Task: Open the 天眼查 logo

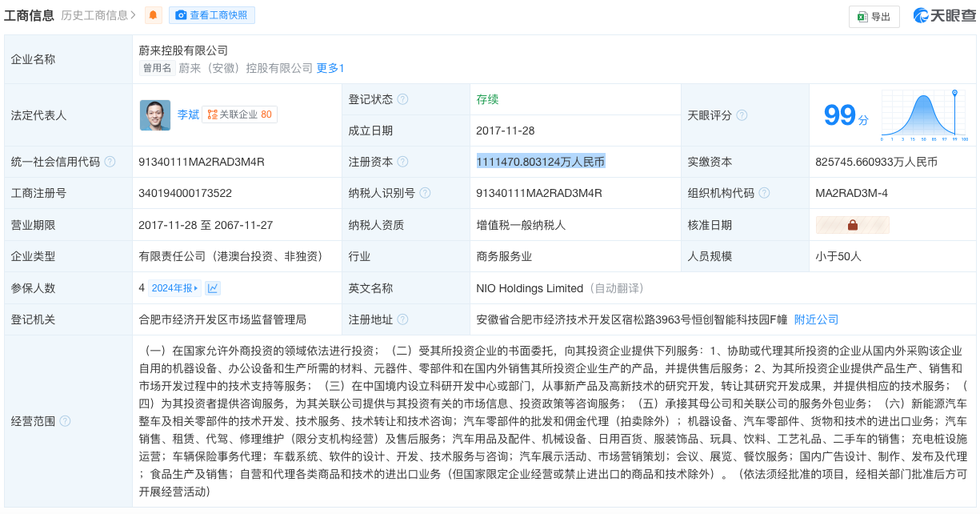Action: tap(944, 16)
